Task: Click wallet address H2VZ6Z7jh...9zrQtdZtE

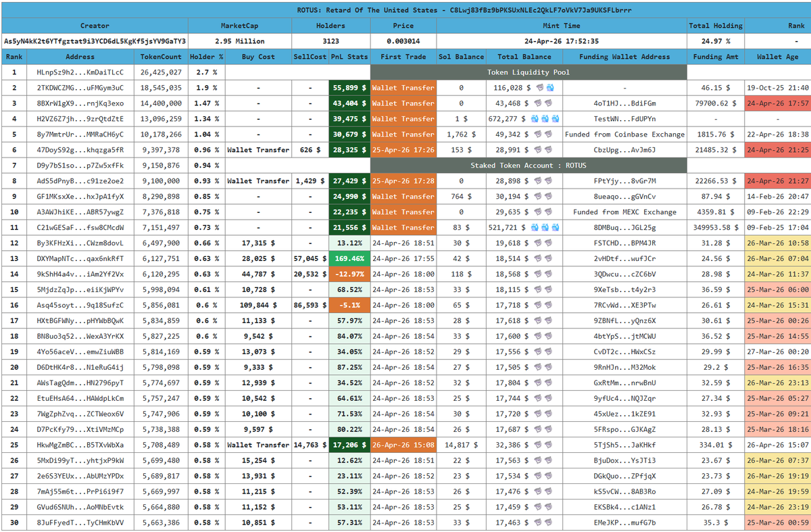Action: point(80,119)
